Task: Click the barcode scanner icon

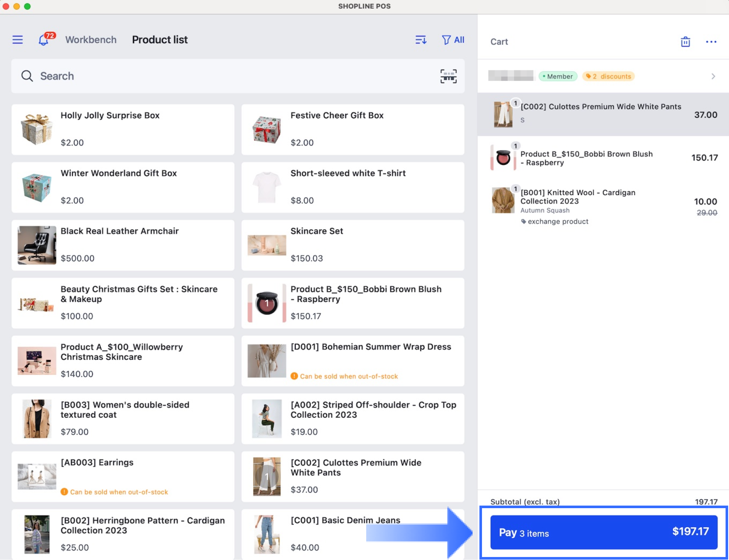Action: point(449,76)
